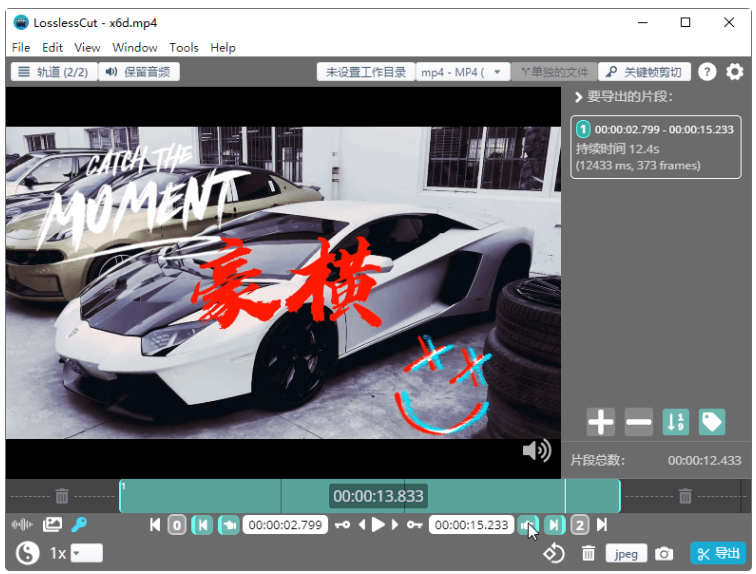Collapse the 要导出的片段 segments panel
The width and height of the screenshot is (756, 574).
(x=579, y=97)
